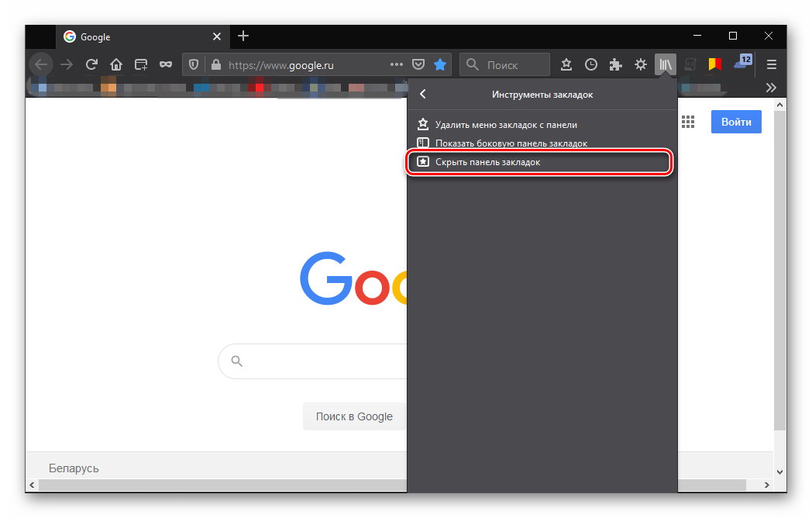Minimize the Firefox window
The image size is (812, 518).
click(x=697, y=36)
